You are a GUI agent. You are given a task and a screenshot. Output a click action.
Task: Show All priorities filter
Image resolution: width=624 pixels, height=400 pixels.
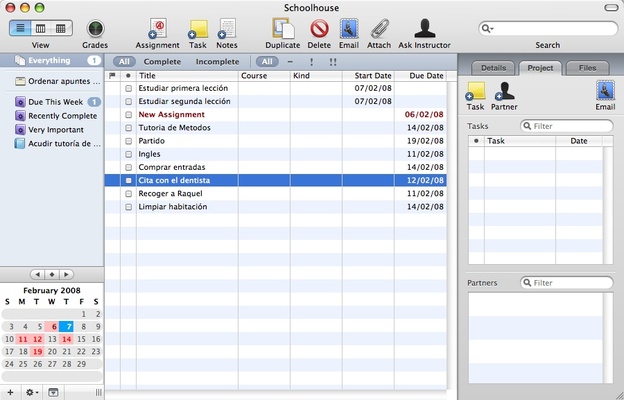point(267,62)
